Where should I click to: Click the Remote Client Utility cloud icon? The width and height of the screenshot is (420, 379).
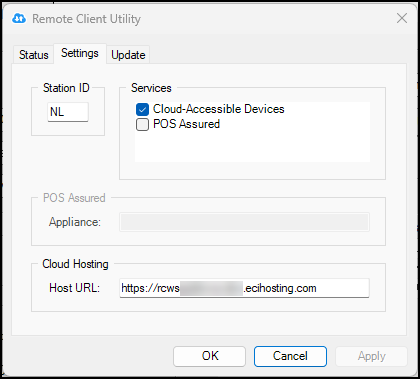pos(19,19)
